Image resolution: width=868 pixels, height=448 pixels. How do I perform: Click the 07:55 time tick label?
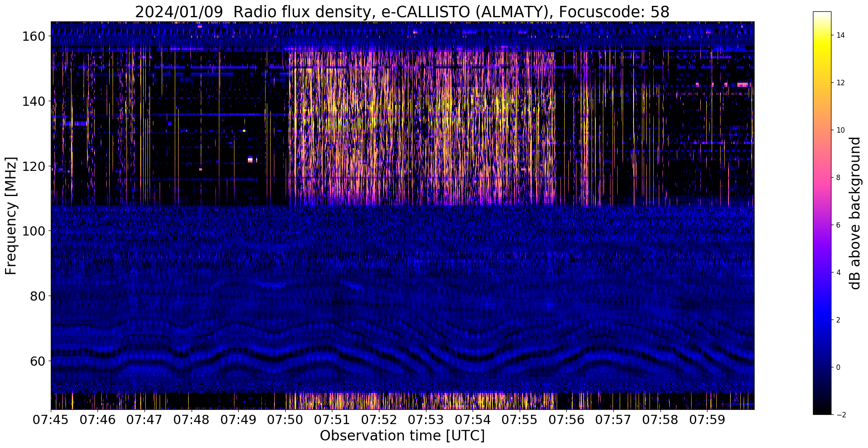(520, 419)
